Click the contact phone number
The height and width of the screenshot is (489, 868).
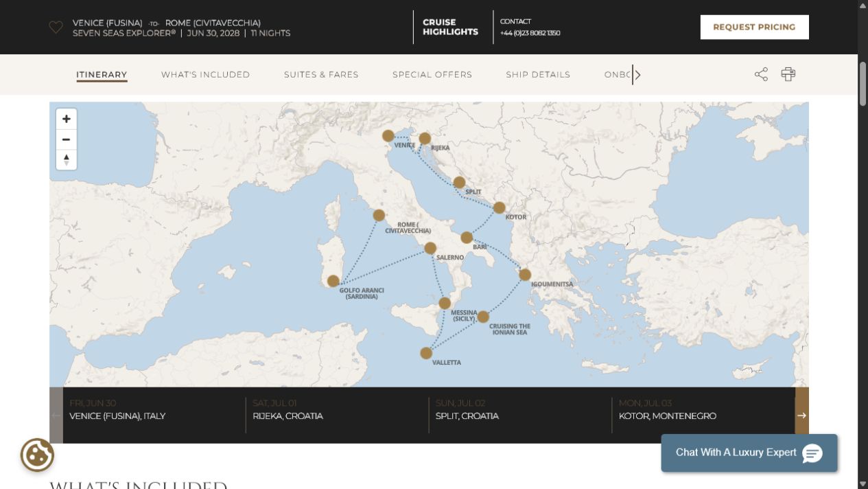point(530,33)
